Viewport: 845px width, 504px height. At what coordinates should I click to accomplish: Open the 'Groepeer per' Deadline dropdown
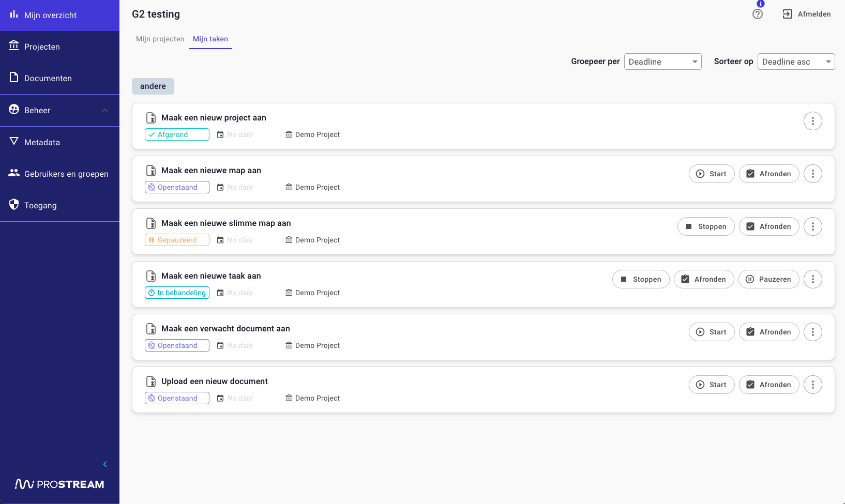662,62
